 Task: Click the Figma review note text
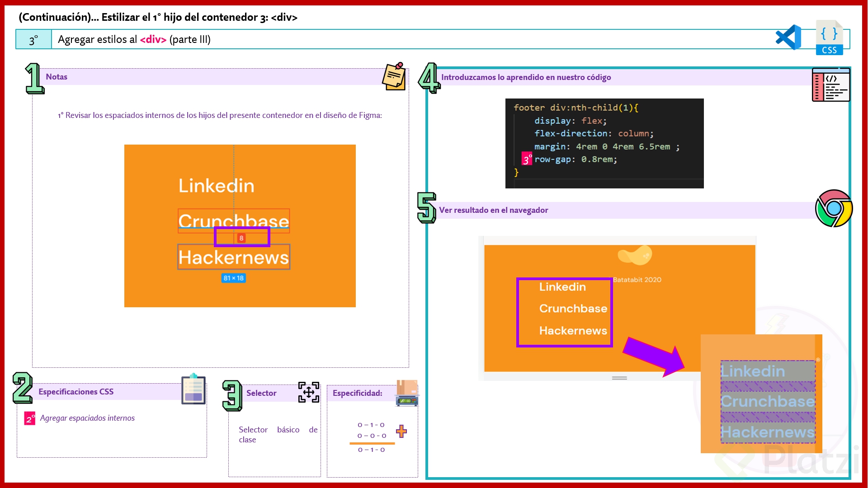(220, 115)
